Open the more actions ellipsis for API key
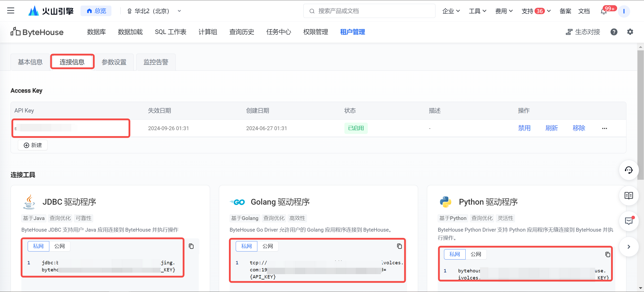 click(x=605, y=128)
